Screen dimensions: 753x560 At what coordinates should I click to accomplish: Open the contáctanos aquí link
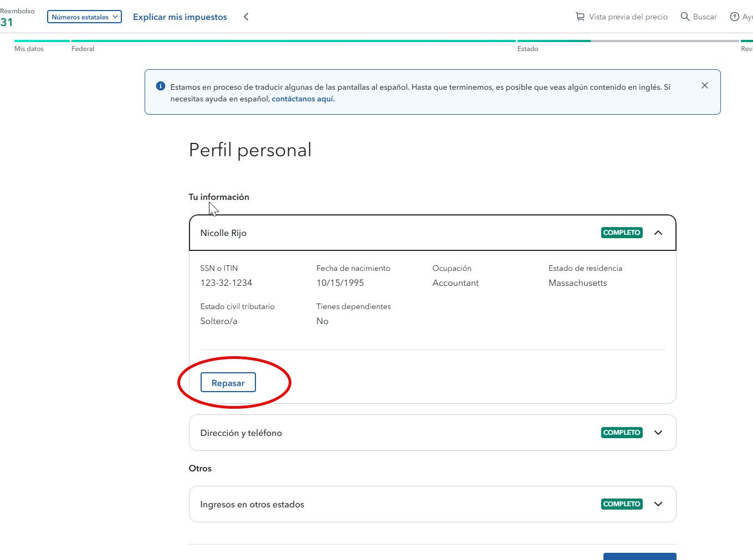tap(303, 99)
